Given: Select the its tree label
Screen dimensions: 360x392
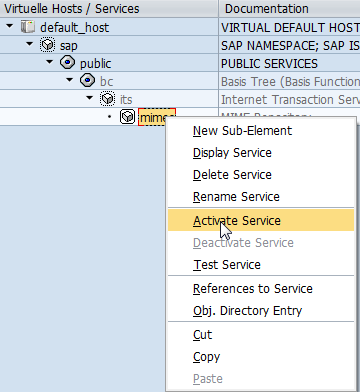Looking at the screenshot, I should click(126, 99).
